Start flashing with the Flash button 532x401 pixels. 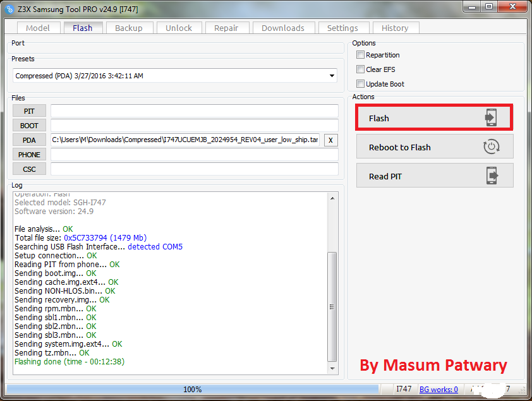coord(434,117)
